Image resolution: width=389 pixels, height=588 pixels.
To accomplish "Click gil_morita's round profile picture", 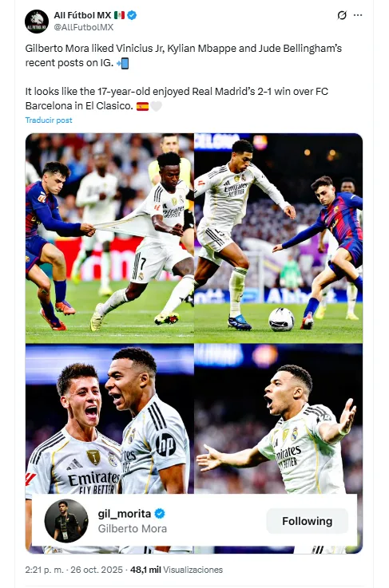I will [x=66, y=521].
